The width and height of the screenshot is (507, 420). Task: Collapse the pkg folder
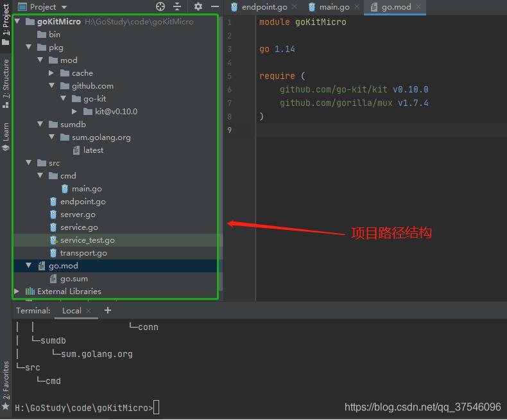pos(28,48)
